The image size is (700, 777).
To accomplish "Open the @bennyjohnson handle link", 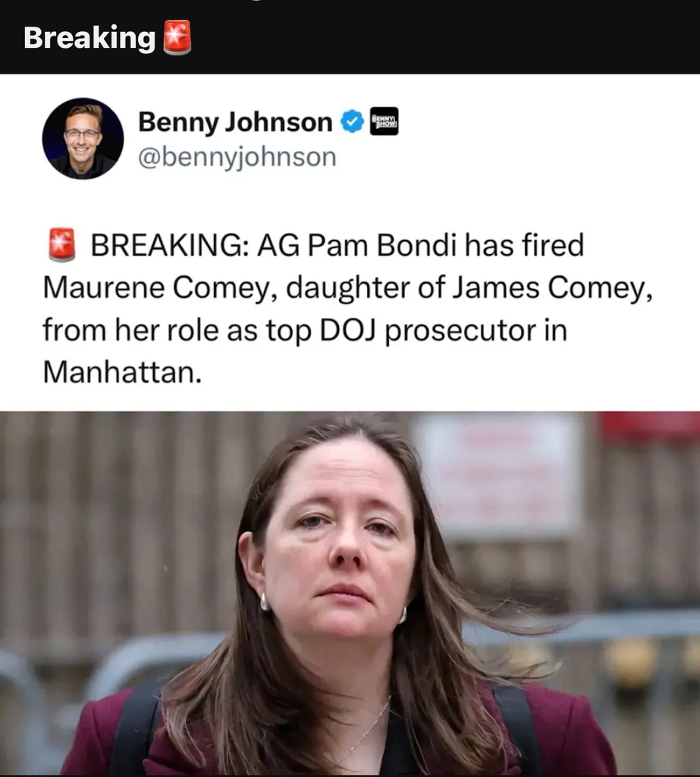I will point(237,157).
